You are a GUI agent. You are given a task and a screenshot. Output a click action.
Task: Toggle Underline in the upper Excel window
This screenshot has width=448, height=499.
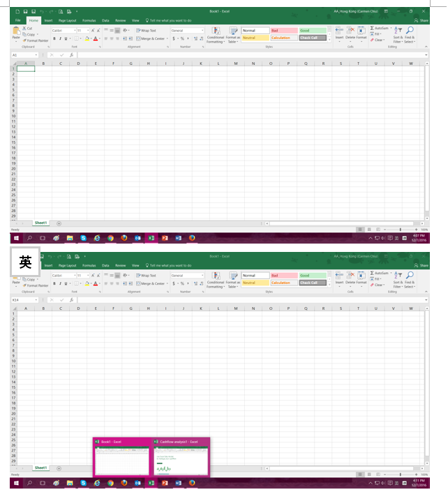[66, 38]
